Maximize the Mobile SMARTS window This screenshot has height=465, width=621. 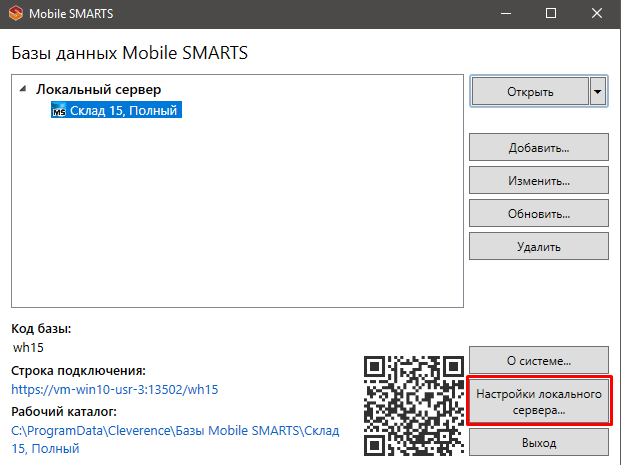click(x=551, y=13)
